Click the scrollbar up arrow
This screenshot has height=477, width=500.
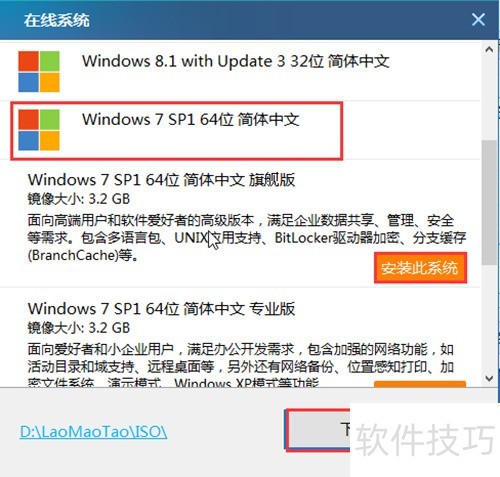[x=489, y=50]
